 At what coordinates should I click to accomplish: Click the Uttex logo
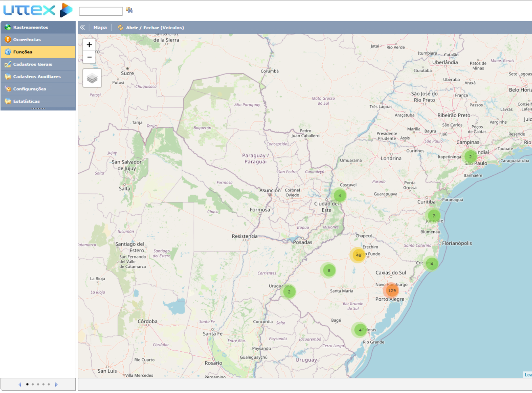coord(38,10)
